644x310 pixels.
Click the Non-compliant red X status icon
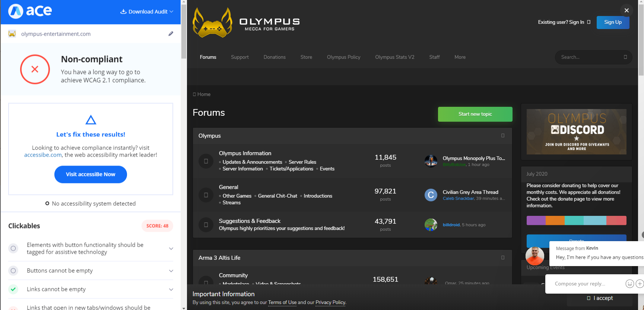coord(35,69)
